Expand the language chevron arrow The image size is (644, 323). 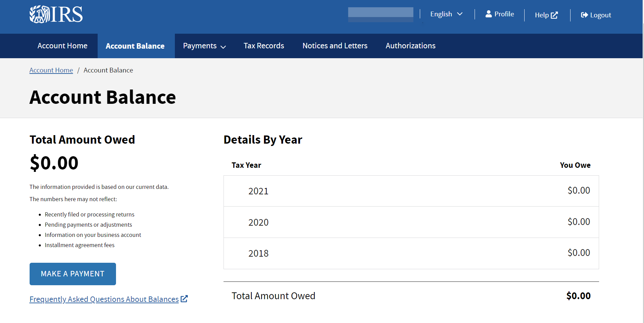tap(460, 14)
